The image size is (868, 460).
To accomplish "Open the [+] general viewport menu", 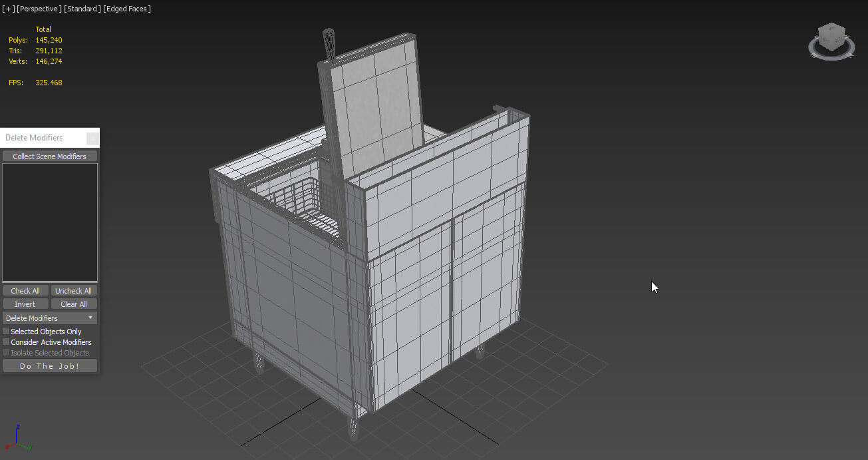I will [x=9, y=9].
